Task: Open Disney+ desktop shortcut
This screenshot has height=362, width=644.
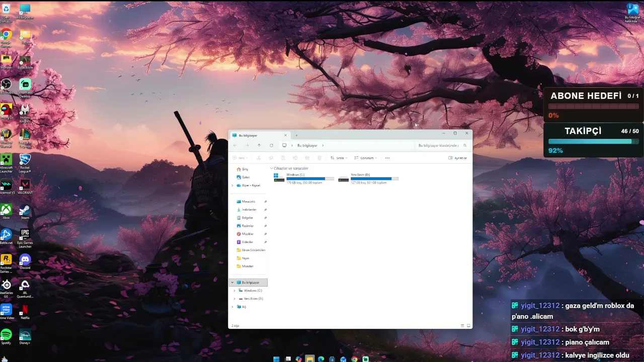Action: click(x=25, y=337)
